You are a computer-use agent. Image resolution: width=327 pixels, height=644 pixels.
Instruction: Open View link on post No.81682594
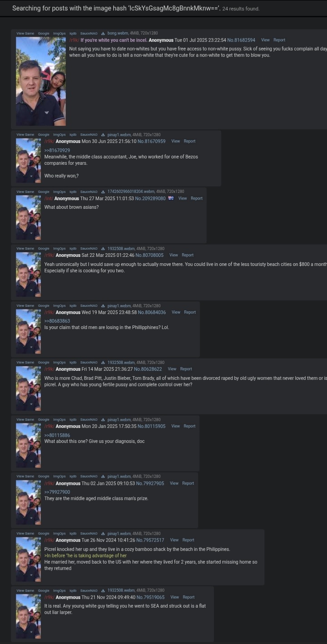coord(265,40)
